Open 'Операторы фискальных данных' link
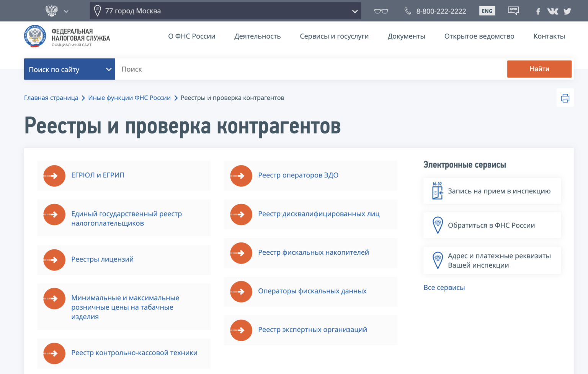The image size is (588, 374). pos(312,291)
